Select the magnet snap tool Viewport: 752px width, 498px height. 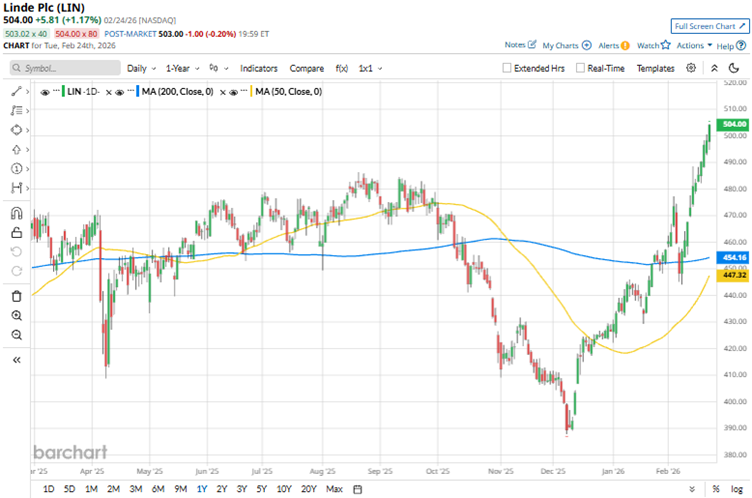click(x=16, y=213)
